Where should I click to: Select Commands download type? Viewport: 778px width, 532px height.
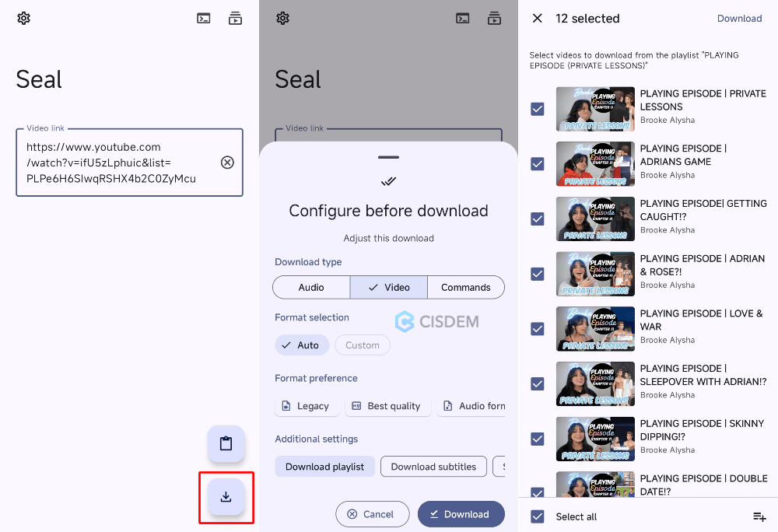click(466, 287)
